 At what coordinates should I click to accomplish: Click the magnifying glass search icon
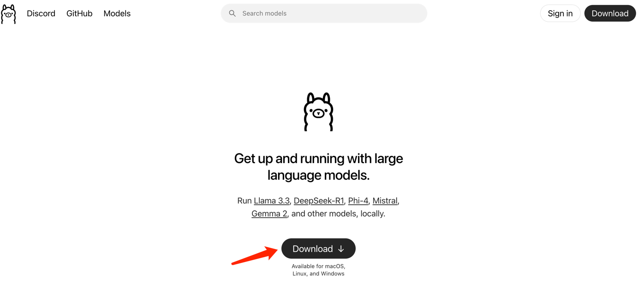point(233,13)
